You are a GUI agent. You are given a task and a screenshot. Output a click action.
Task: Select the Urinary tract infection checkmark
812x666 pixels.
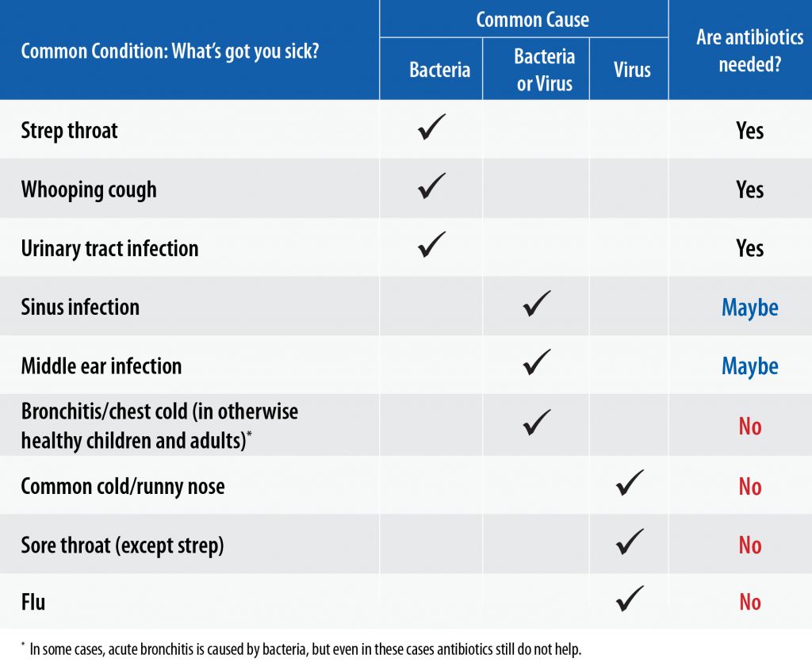pyautogui.click(x=431, y=245)
